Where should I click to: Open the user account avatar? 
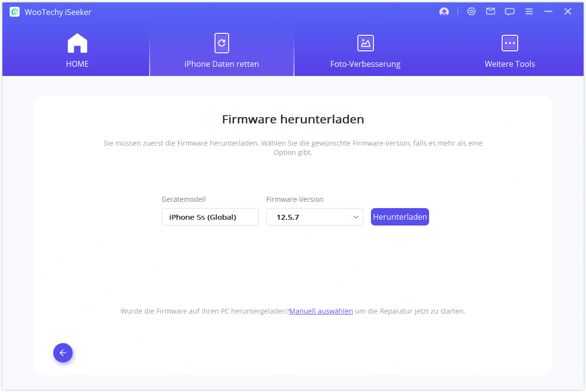444,11
